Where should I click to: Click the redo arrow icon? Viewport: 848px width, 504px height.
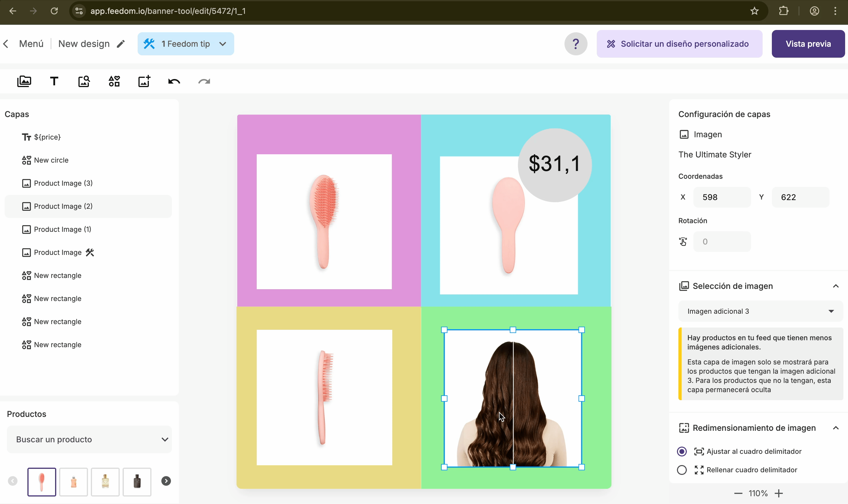pos(204,82)
